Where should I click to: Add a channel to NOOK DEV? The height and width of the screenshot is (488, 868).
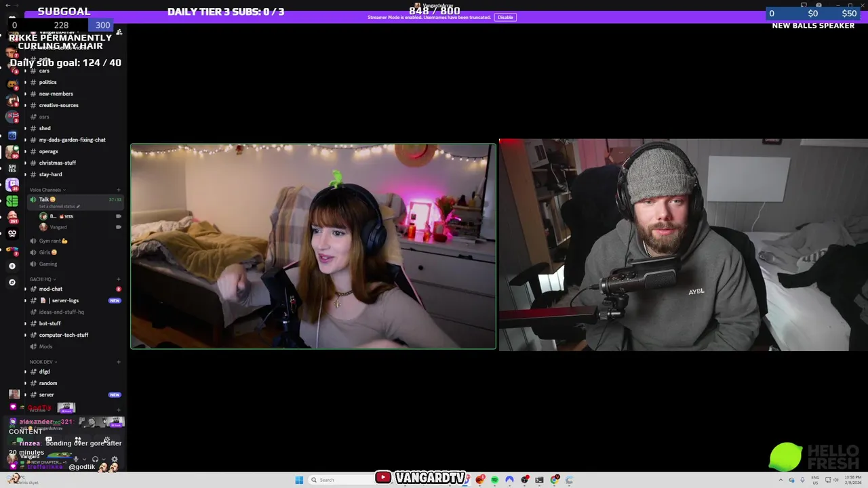tap(119, 362)
